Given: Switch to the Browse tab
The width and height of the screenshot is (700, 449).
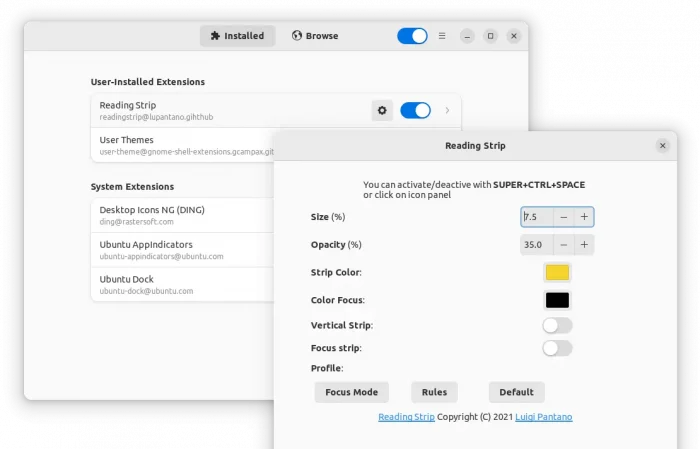Looking at the screenshot, I should 315,36.
